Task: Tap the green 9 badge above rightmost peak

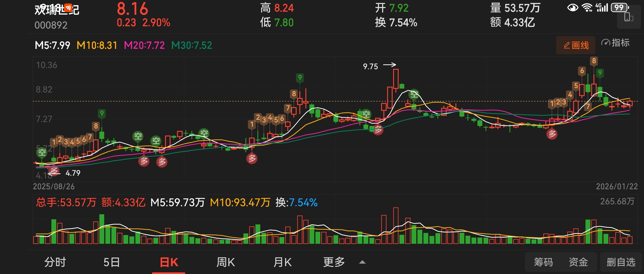Action: (600, 73)
